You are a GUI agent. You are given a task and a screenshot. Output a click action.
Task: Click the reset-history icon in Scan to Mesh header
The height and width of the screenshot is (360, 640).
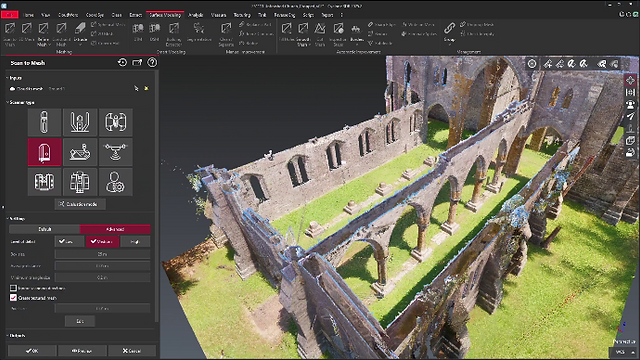(x=122, y=62)
